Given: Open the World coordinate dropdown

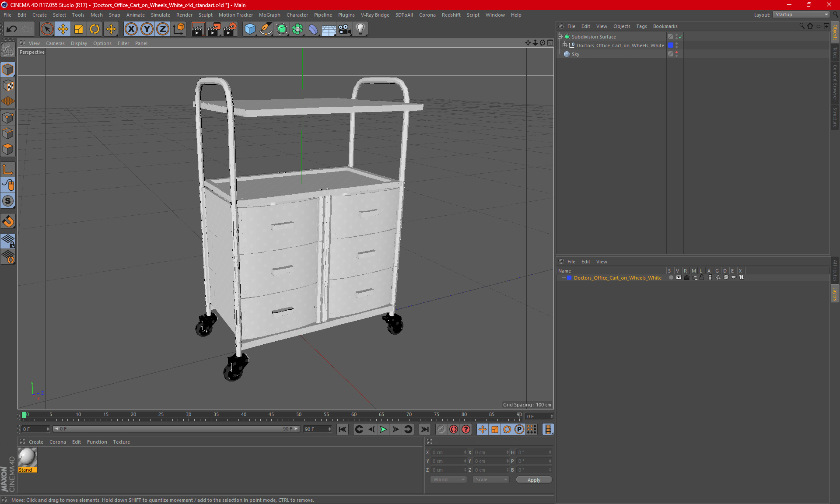Looking at the screenshot, I should click(448, 479).
